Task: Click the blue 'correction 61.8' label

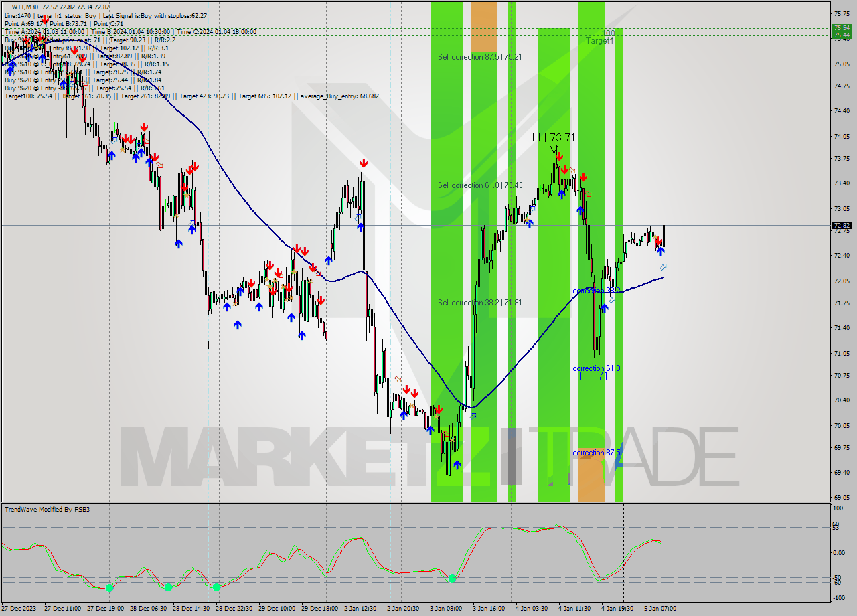Action: [597, 368]
